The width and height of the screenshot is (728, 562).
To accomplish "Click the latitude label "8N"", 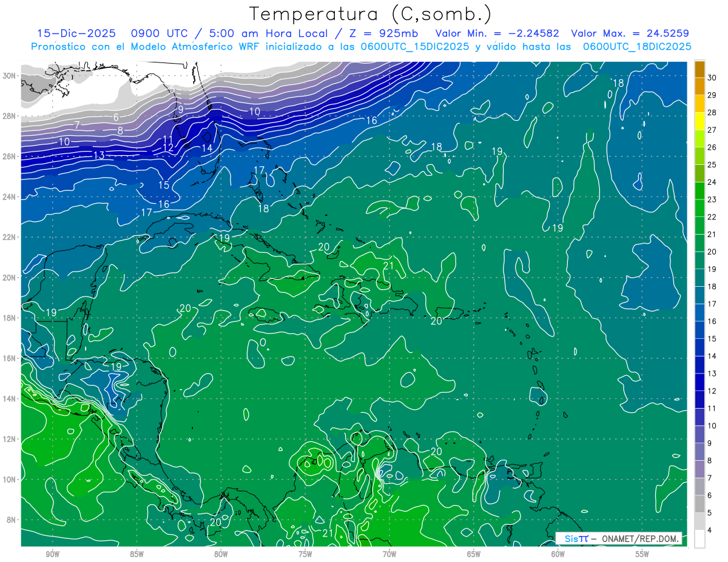I will click(12, 520).
